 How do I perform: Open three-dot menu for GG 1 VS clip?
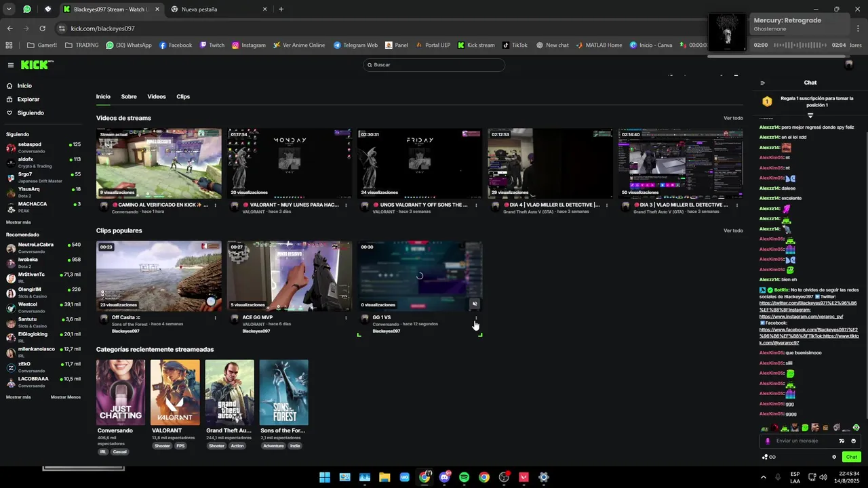click(x=476, y=317)
